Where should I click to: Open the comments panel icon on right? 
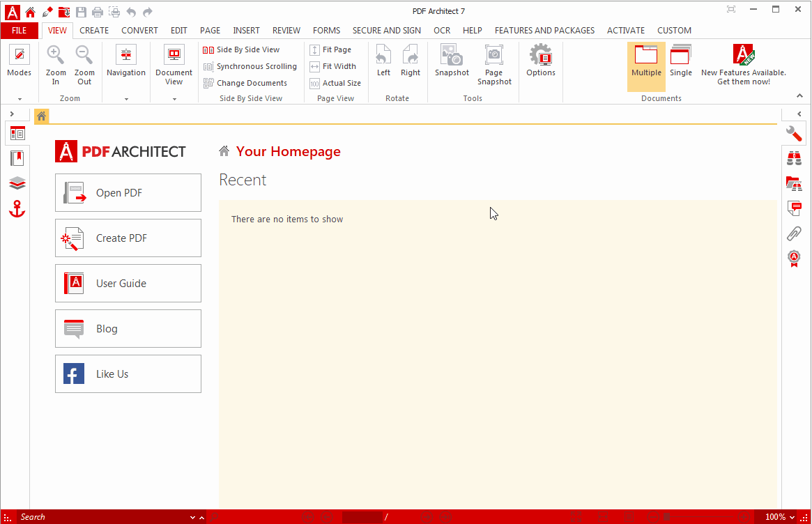794,208
